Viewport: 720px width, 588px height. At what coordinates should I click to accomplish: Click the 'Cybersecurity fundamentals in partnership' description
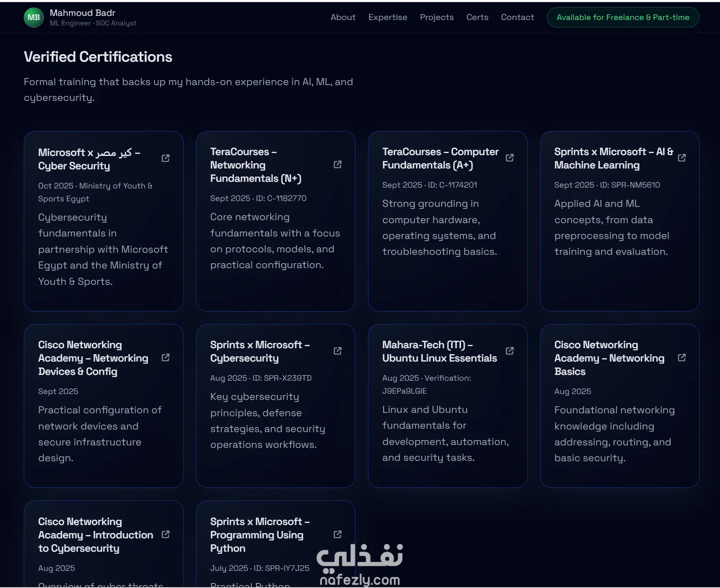(x=103, y=249)
